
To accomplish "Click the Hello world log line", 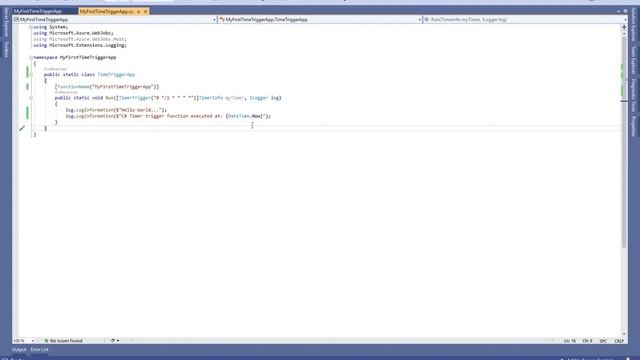I will (x=116, y=110).
